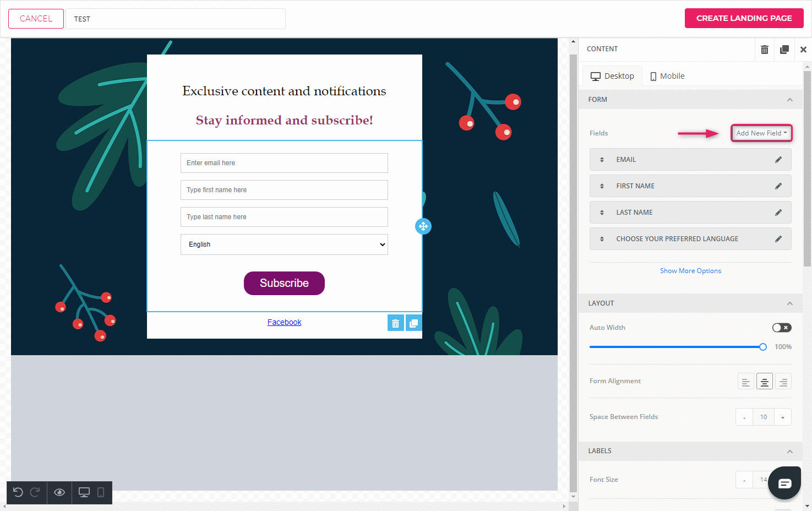The width and height of the screenshot is (812, 511).
Task: Click the Type first name here input
Action: [x=284, y=190]
